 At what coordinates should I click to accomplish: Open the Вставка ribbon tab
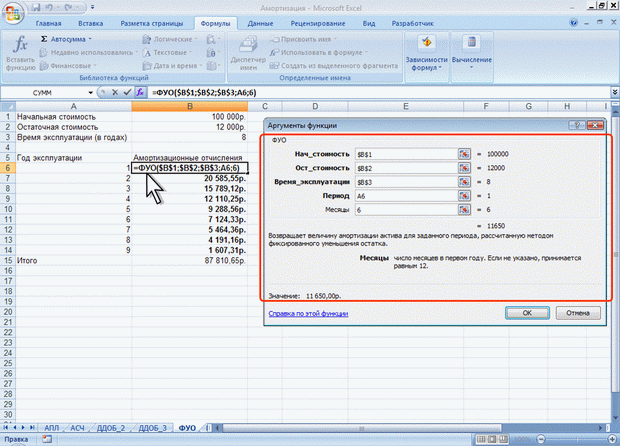[91, 23]
